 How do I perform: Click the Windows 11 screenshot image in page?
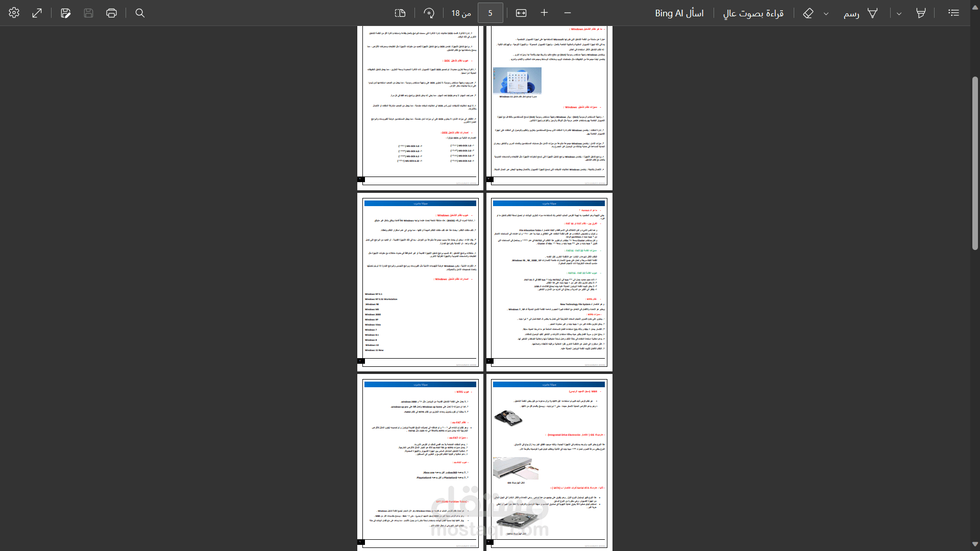[517, 81]
